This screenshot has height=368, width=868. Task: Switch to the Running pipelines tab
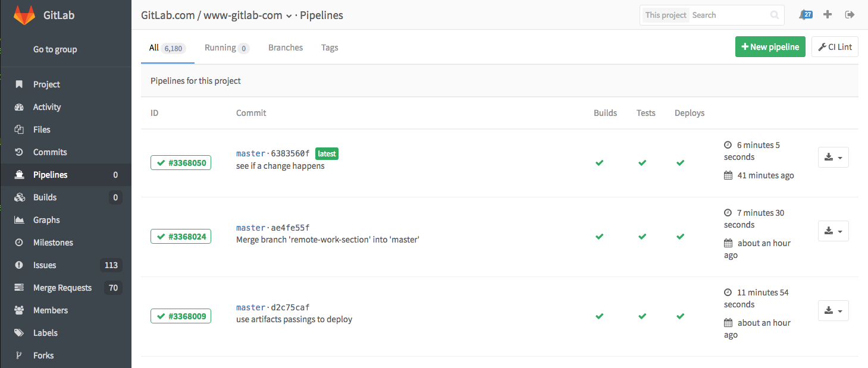coord(226,48)
